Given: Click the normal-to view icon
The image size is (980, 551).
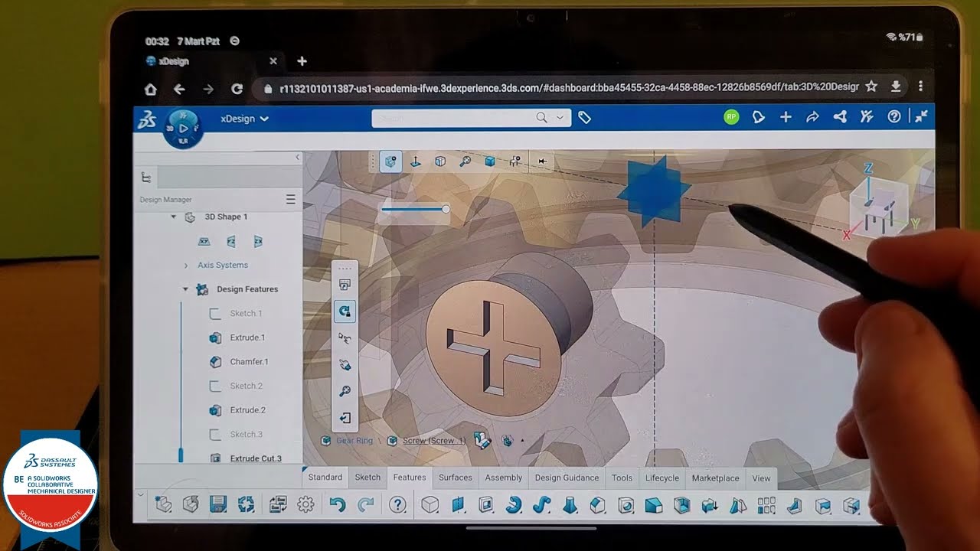Looking at the screenshot, I should tap(416, 161).
